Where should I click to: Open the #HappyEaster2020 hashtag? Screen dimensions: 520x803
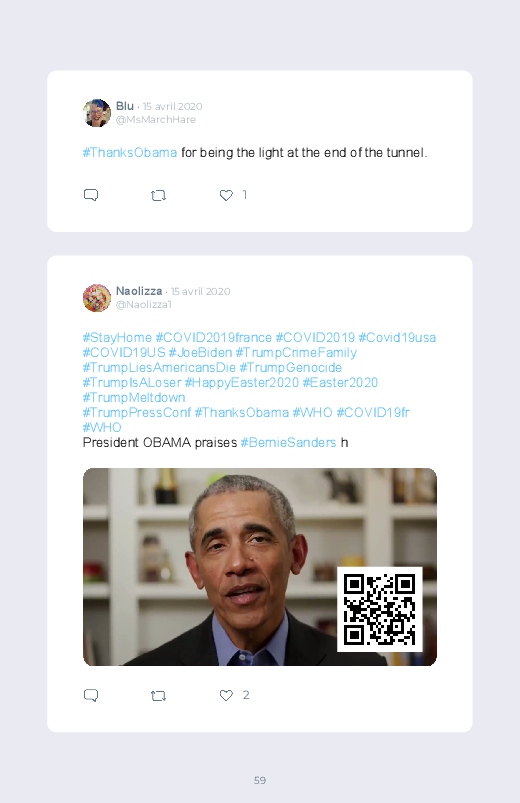242,383
